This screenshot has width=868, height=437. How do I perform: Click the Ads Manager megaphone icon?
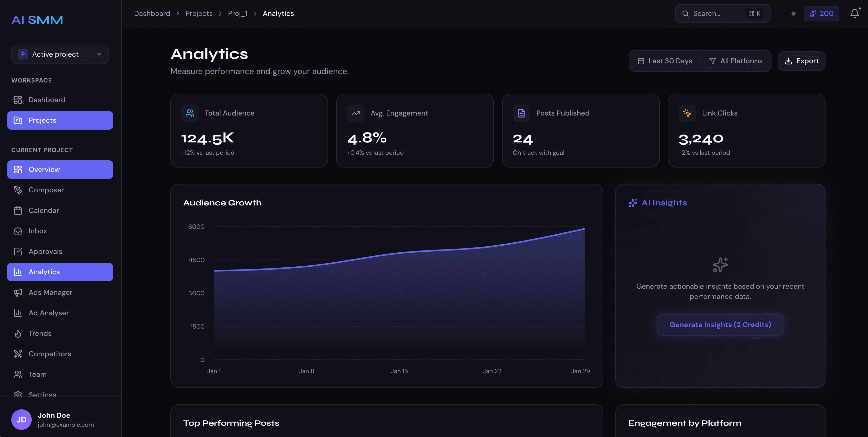pos(18,292)
